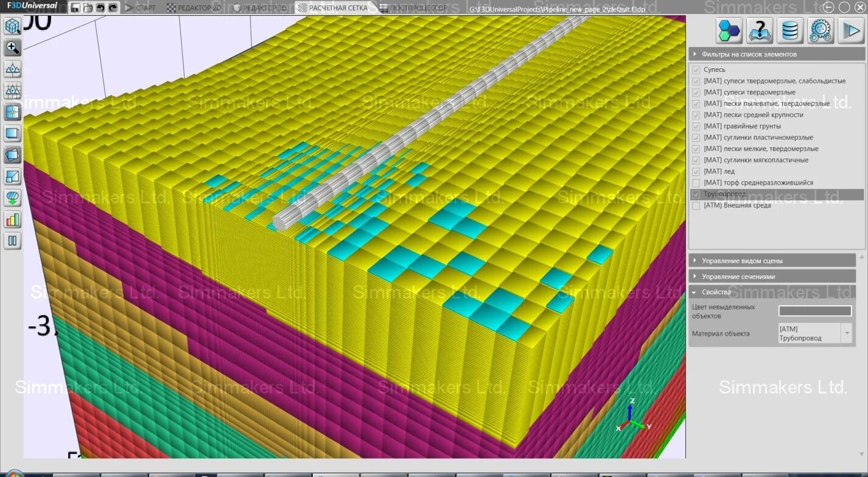Screen dimensions: 868x477
Task: Click the triangles-on-grid mesh tool icon
Action: coord(12,91)
